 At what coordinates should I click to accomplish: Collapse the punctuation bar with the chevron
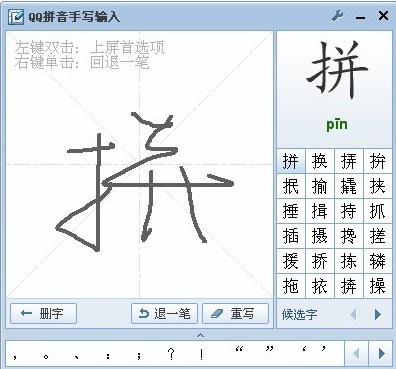(x=200, y=335)
